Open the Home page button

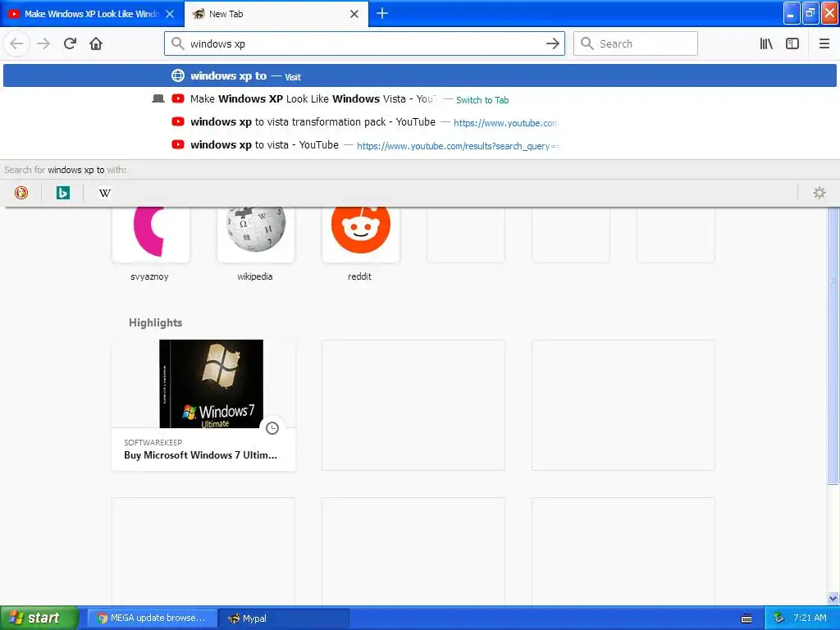tap(96, 44)
